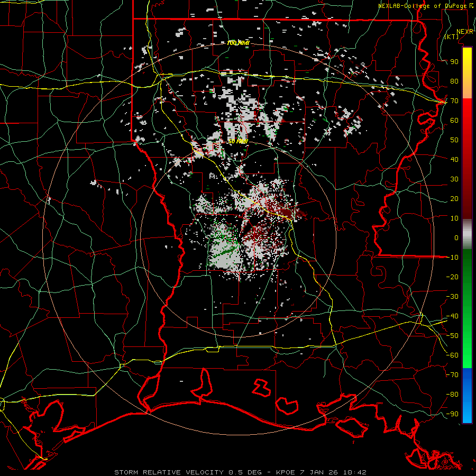Click the '50' value on velocity scale
The width and height of the screenshot is (476, 476).
454,140
